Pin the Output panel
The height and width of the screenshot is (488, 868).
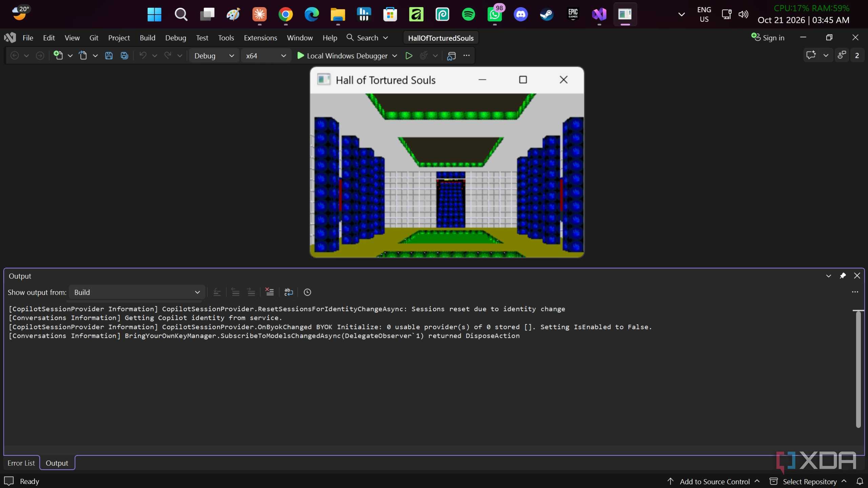(x=843, y=276)
